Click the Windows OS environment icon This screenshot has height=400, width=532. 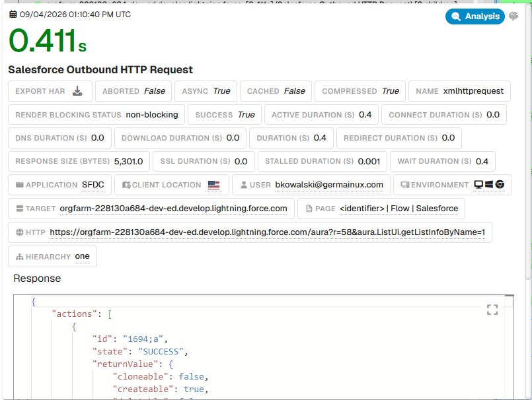(x=489, y=184)
